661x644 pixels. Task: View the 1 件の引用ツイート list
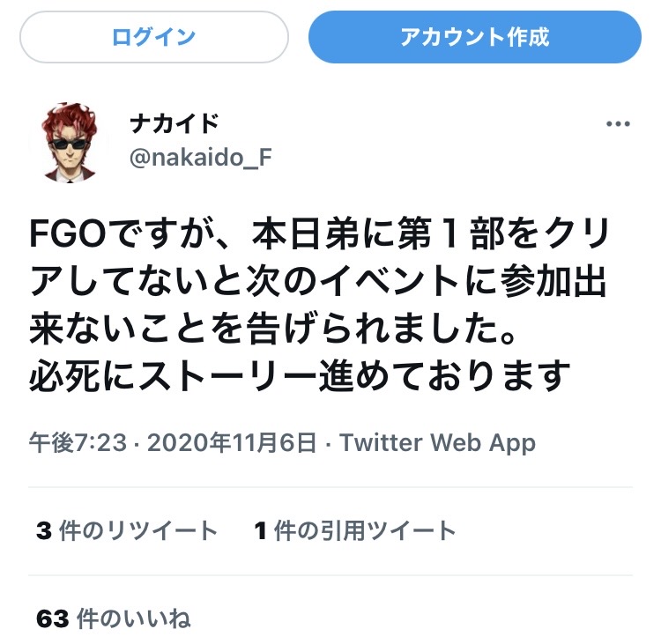pyautogui.click(x=355, y=530)
